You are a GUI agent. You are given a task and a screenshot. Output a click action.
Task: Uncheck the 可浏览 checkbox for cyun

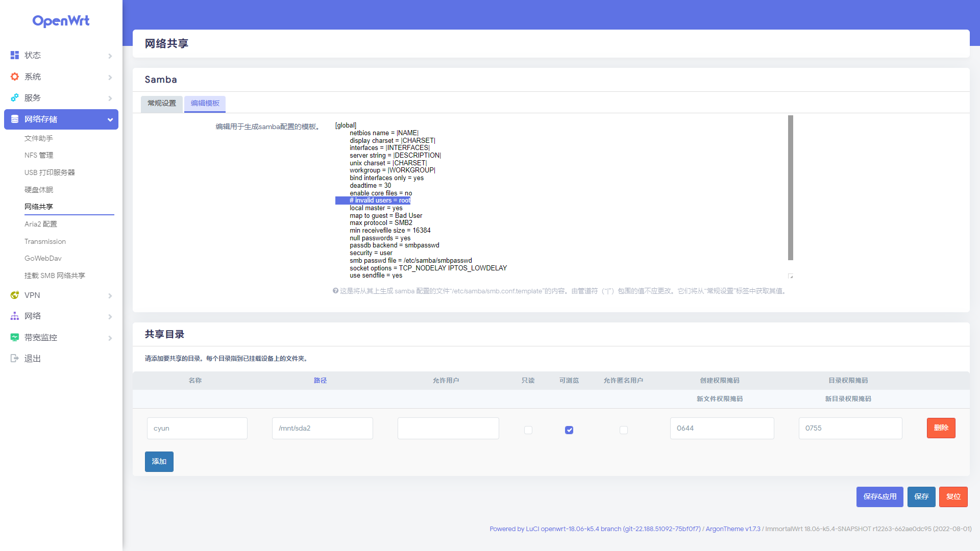[569, 430]
